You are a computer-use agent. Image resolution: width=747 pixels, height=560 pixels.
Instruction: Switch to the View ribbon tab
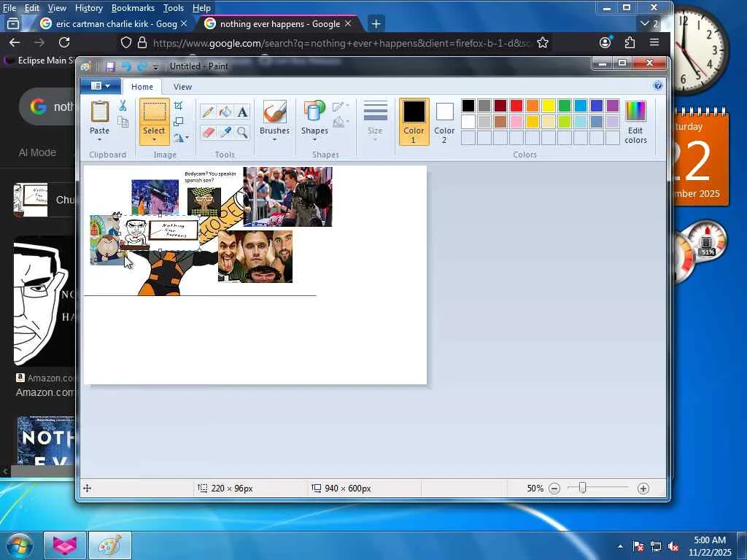[x=182, y=87]
